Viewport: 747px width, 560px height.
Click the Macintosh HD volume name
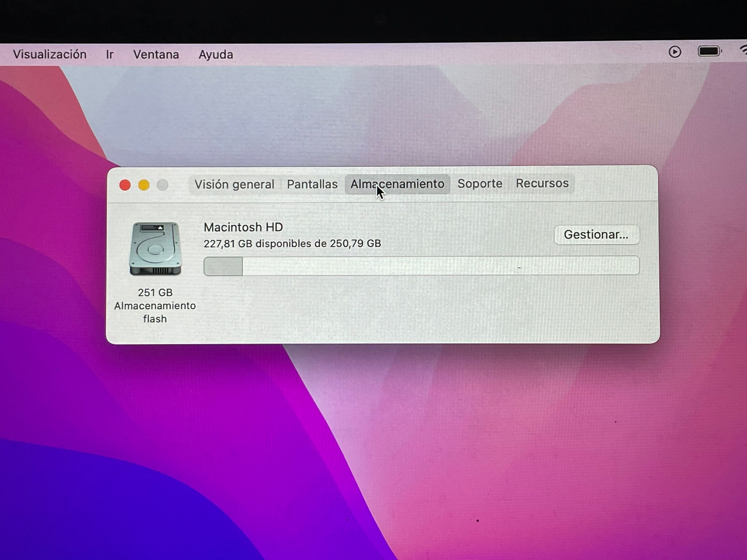(243, 227)
